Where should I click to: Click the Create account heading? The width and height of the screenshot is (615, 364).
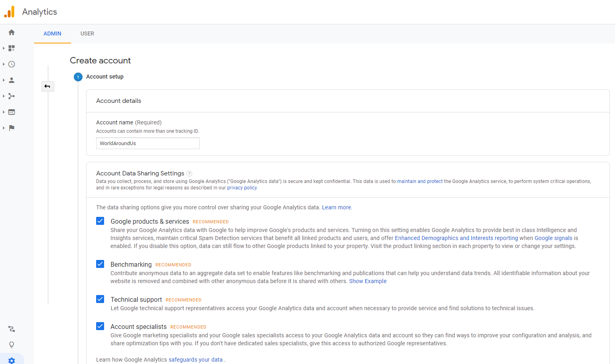coord(101,61)
